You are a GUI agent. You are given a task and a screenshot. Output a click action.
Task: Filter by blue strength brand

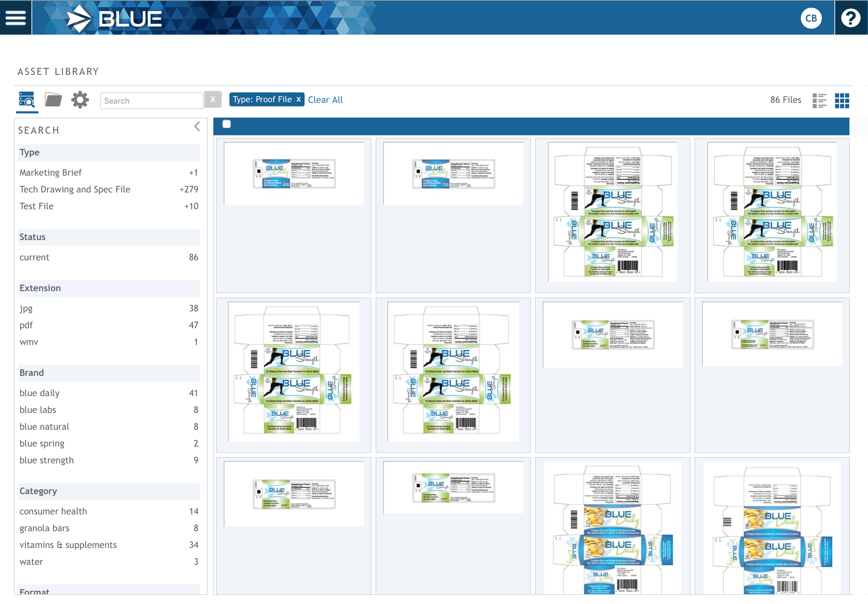click(47, 460)
